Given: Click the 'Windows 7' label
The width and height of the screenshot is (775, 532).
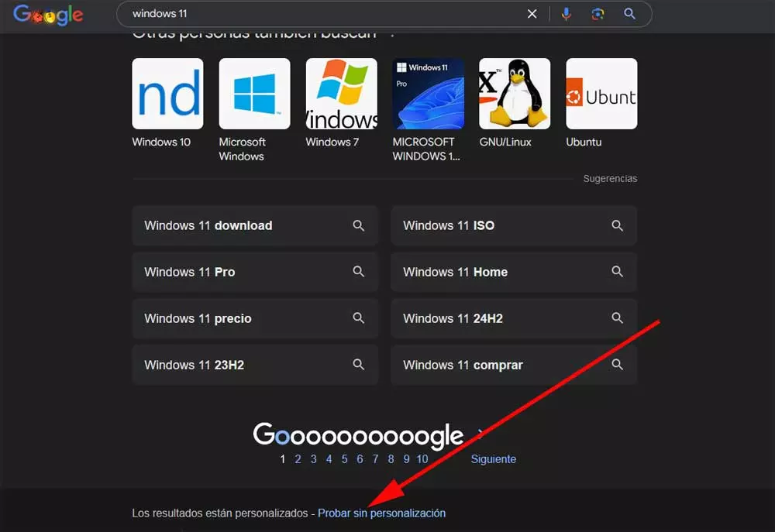Looking at the screenshot, I should coord(332,142).
